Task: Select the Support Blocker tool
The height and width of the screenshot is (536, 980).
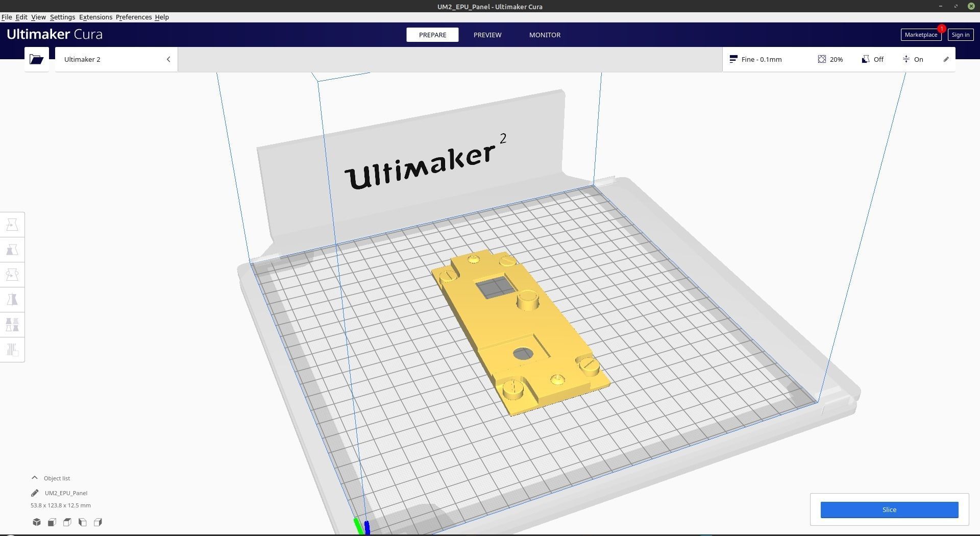Action: (12, 350)
